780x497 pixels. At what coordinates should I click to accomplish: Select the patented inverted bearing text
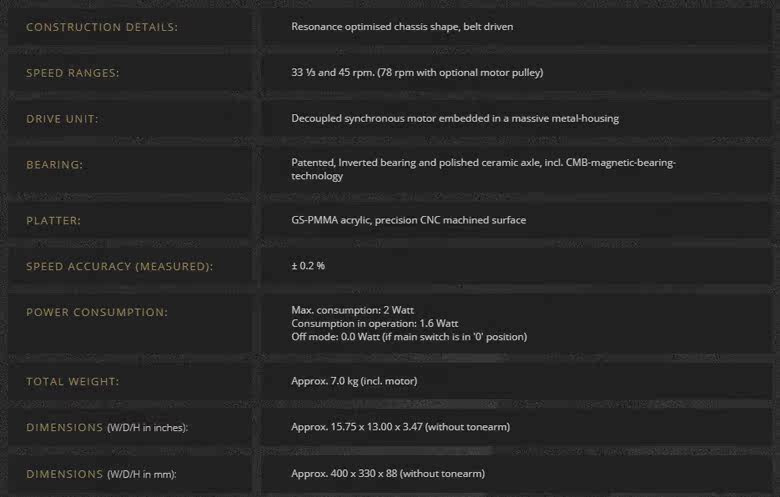coord(483,169)
